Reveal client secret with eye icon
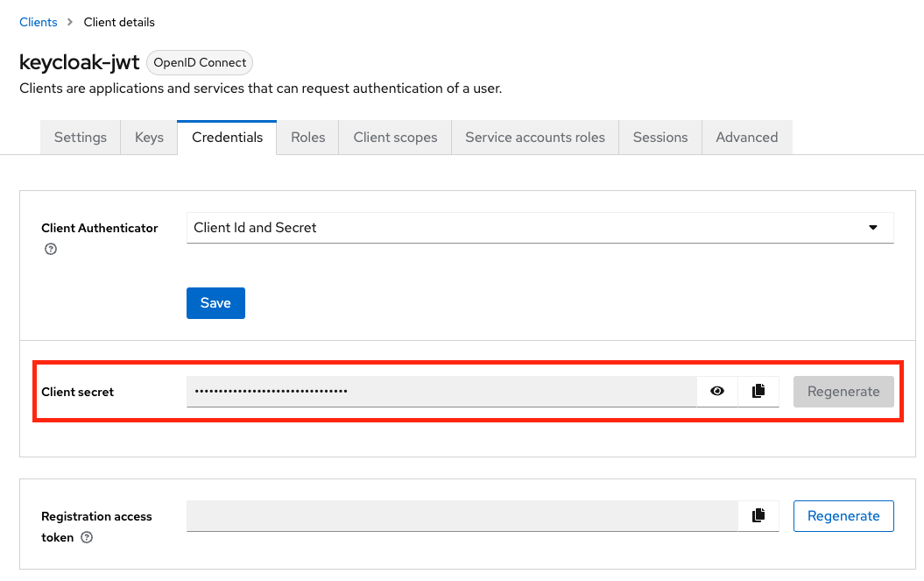This screenshot has width=924, height=581. coord(717,392)
